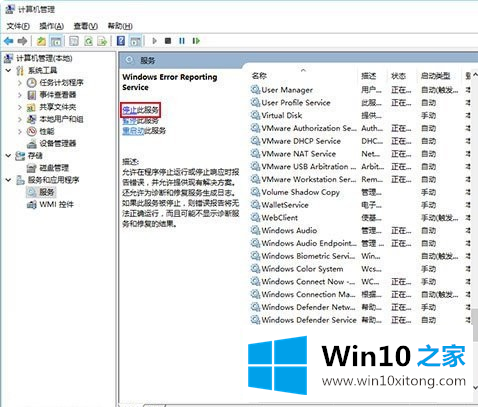Screen dimensions: 478x407
Task: Open WMI 控件 in the tree
Action: 56,204
